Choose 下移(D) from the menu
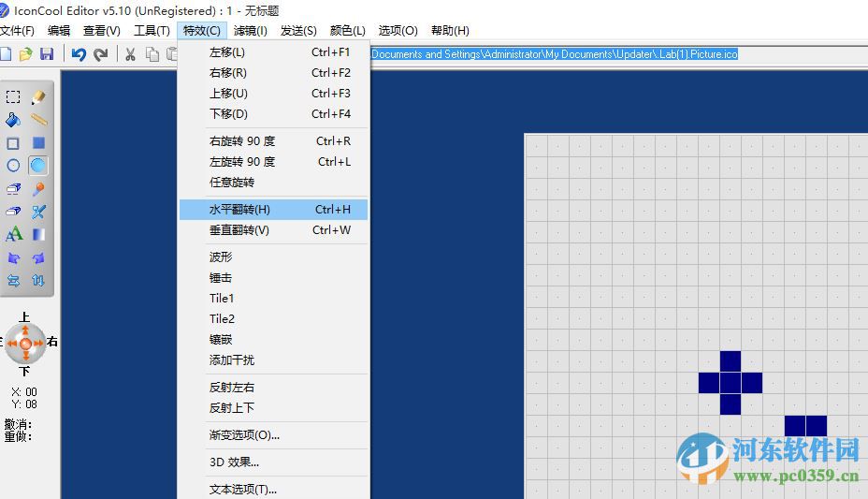The image size is (868, 499). 273,113
